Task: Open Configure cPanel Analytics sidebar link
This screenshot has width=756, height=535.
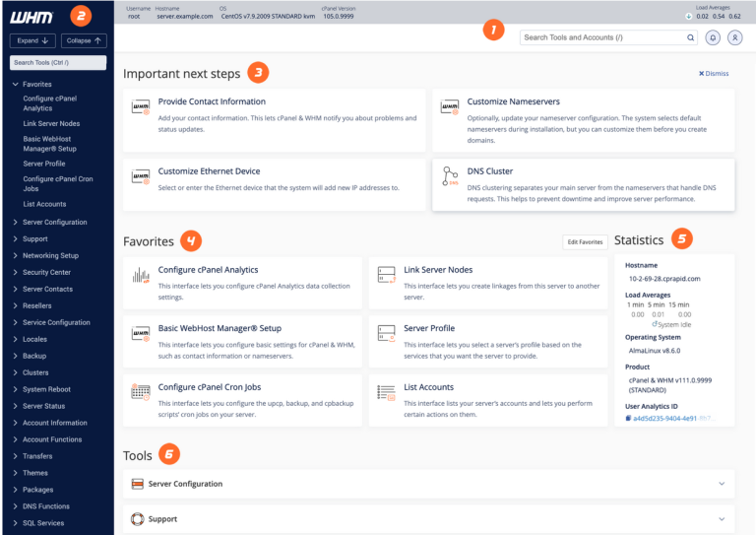Action: point(49,103)
